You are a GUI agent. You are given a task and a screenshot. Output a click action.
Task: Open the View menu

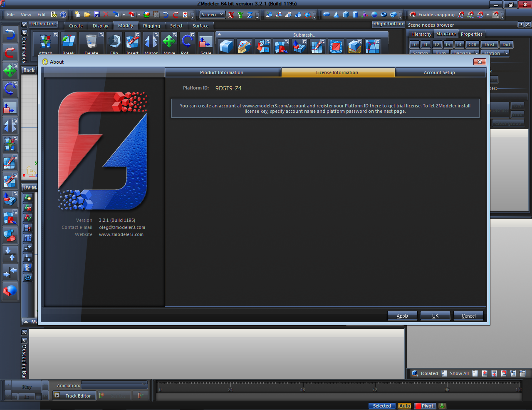(x=26, y=15)
